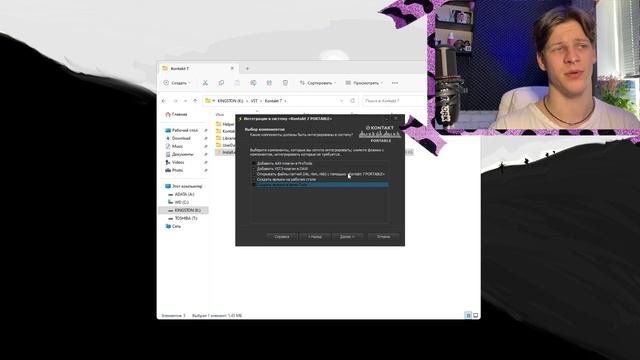640x360 pixels.
Task: Click VST breadcrumb segment
Action: pos(254,101)
